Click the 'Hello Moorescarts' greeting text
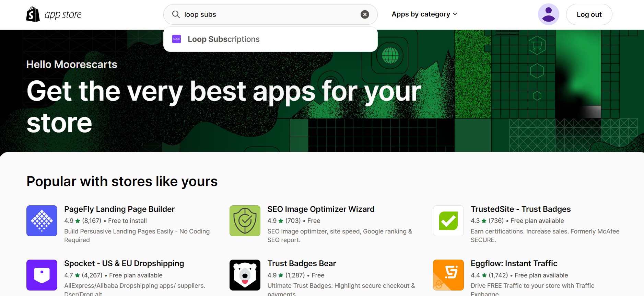 coord(72,64)
